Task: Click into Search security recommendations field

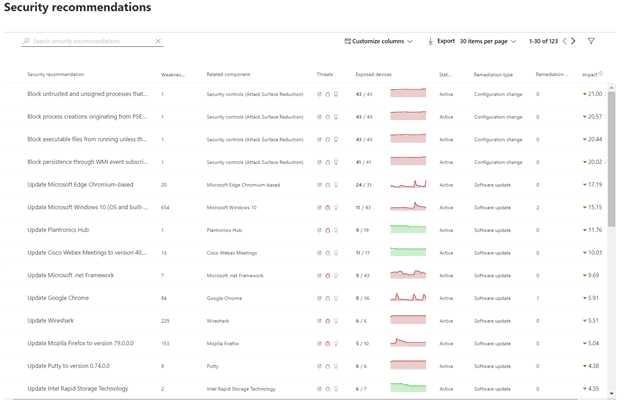Action: click(92, 41)
